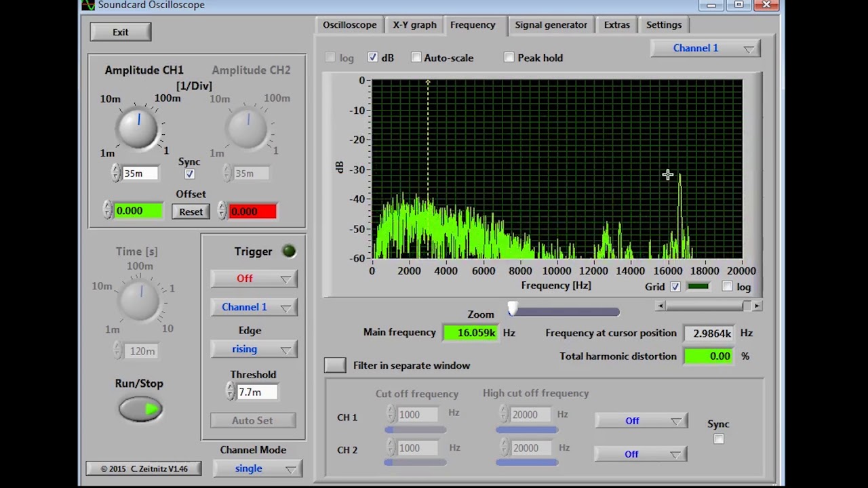Click the Amplitude CH1 value stepper

(116, 174)
